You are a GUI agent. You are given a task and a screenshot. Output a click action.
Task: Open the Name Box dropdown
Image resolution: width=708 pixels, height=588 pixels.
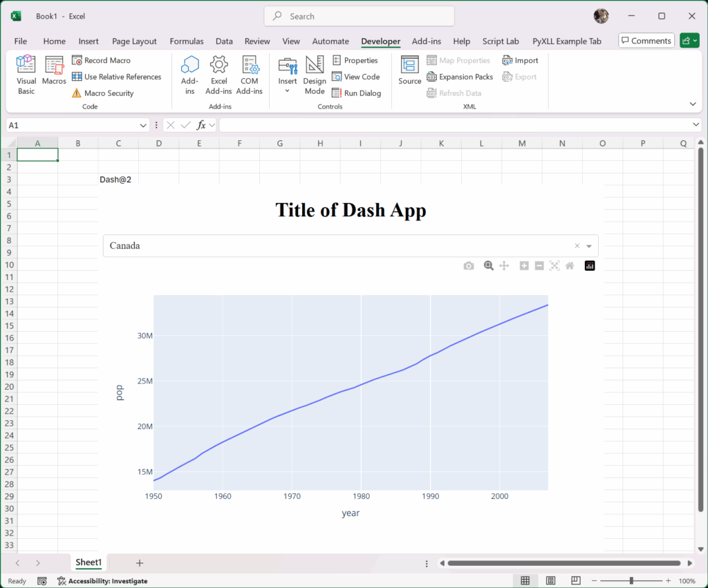point(143,125)
